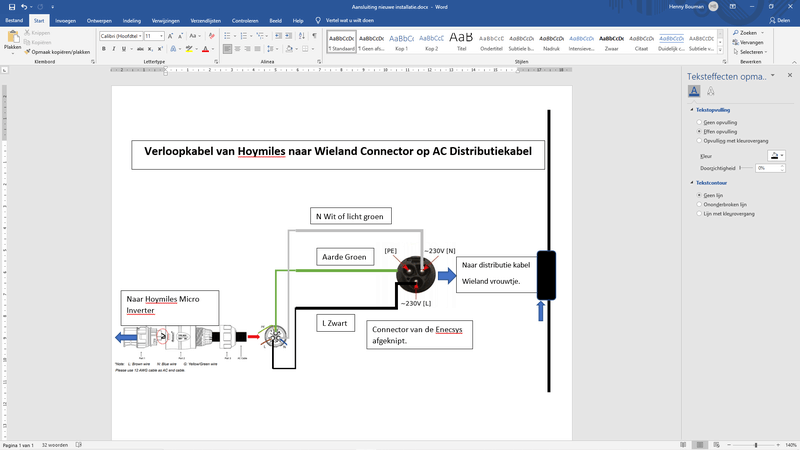Screen dimensions: 800x450
Task: Click the zoom slider in status bar
Action: (x=754, y=445)
